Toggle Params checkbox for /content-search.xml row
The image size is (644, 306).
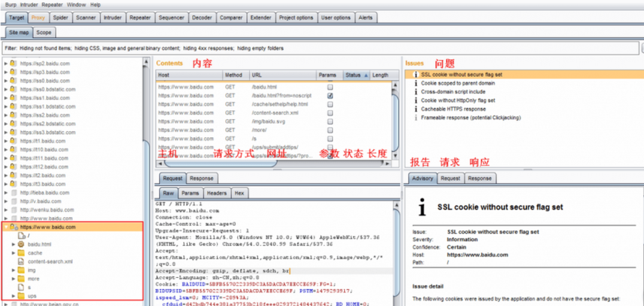click(x=330, y=113)
